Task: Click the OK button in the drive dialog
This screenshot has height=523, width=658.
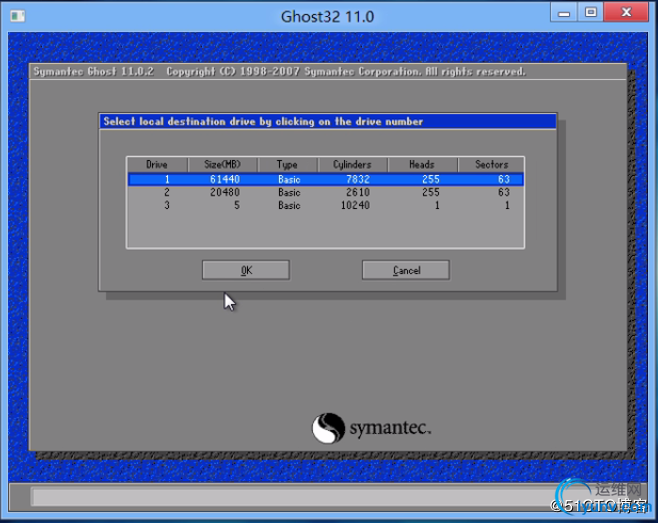Action: click(x=246, y=270)
